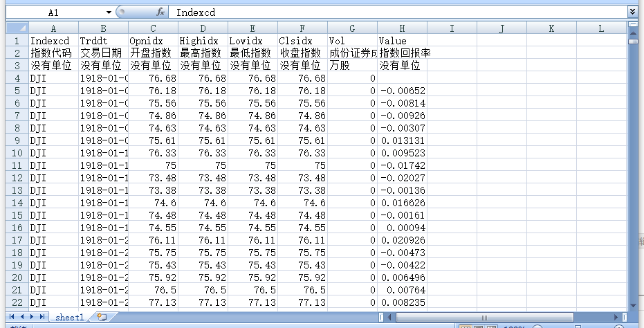
Task: Select column A header
Action: (x=53, y=28)
